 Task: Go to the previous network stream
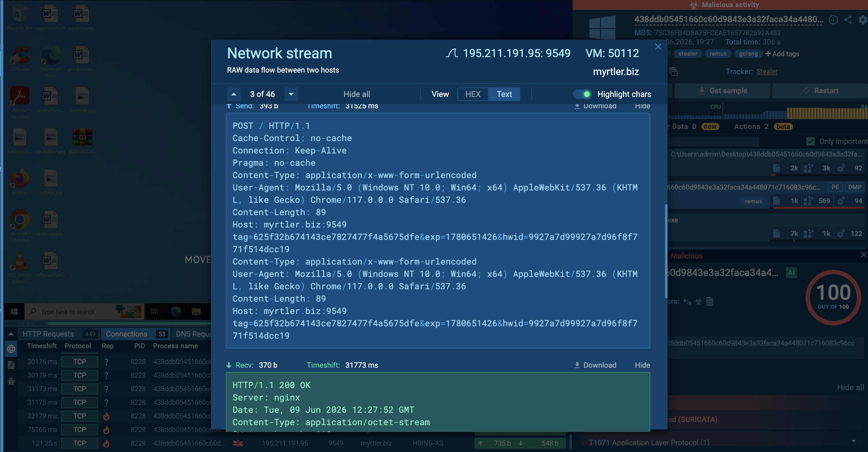click(234, 94)
